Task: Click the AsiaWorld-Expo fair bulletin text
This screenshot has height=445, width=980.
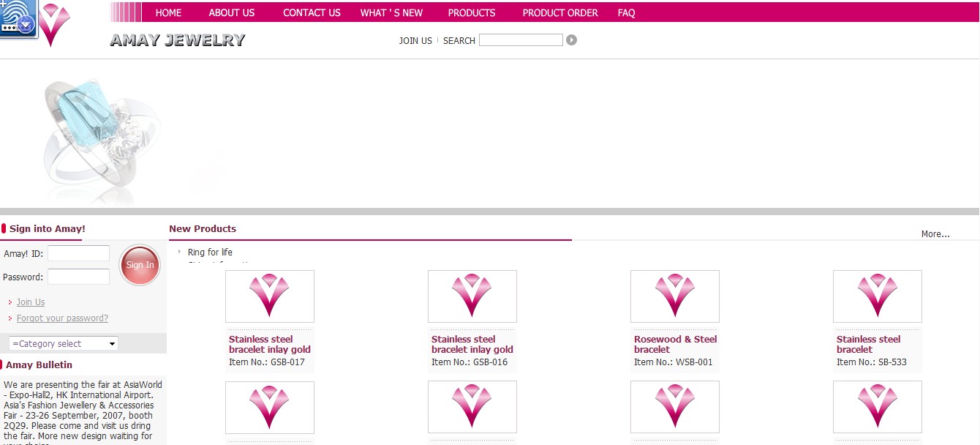Action: 83,411
